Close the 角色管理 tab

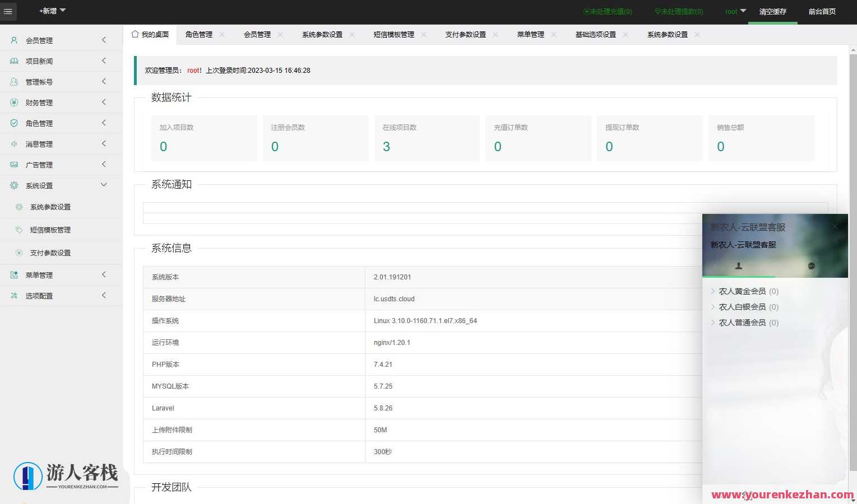[222, 35]
